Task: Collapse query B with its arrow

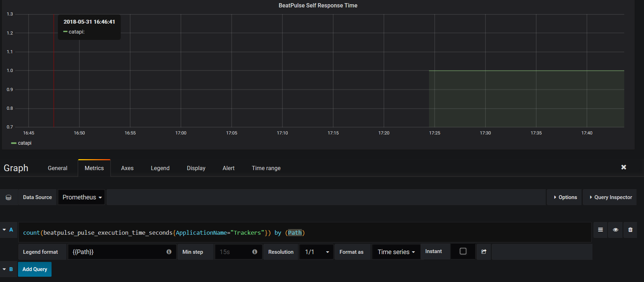Action: tap(4, 269)
